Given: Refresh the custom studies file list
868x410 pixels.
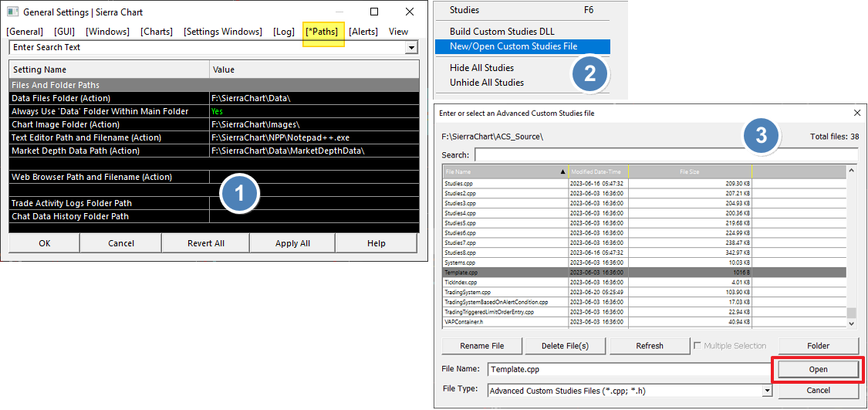Looking at the screenshot, I should pyautogui.click(x=650, y=346).
